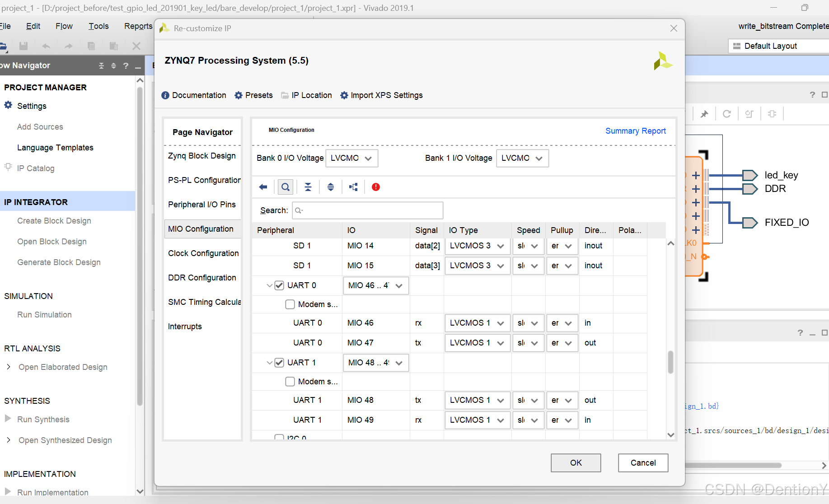Uncheck the UART 0 checkbox

tap(279, 285)
